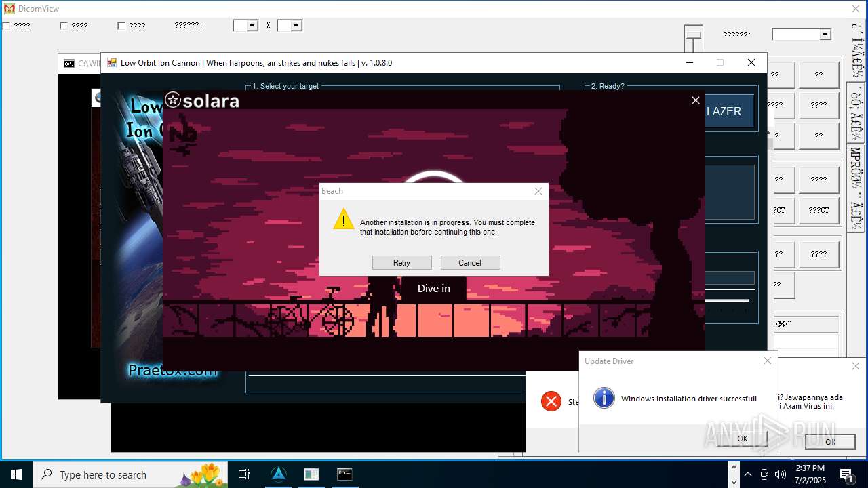Click the Meet Now tray icon
868x488 pixels.
[764, 474]
